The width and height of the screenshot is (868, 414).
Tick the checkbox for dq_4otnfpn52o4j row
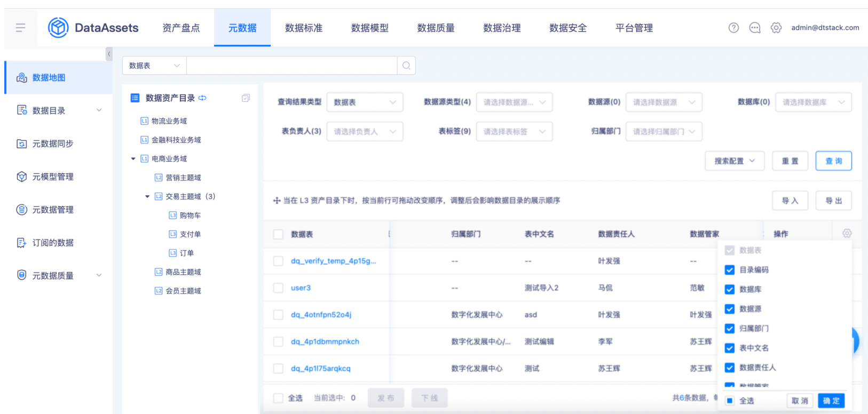pyautogui.click(x=278, y=315)
